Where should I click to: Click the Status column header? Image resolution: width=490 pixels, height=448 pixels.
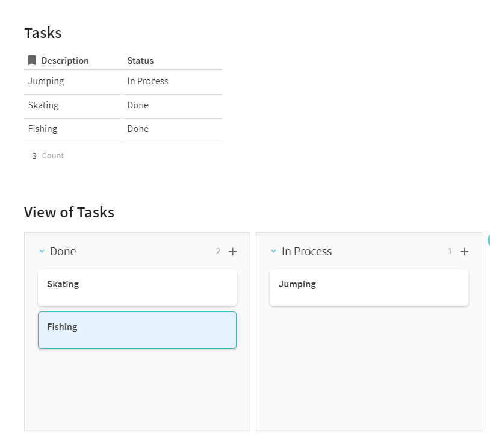click(140, 61)
